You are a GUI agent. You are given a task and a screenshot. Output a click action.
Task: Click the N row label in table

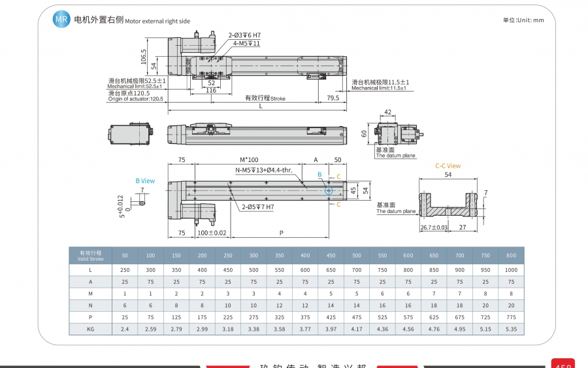tap(90, 305)
